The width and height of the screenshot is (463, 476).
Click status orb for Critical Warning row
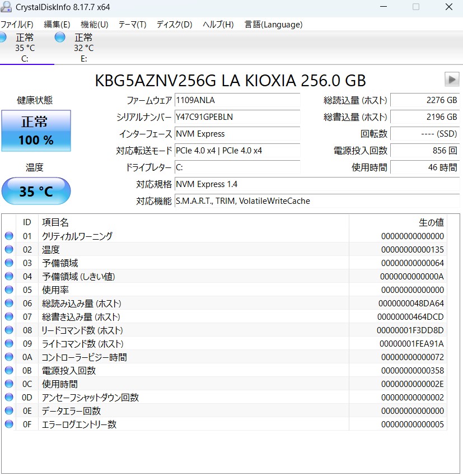(x=9, y=236)
